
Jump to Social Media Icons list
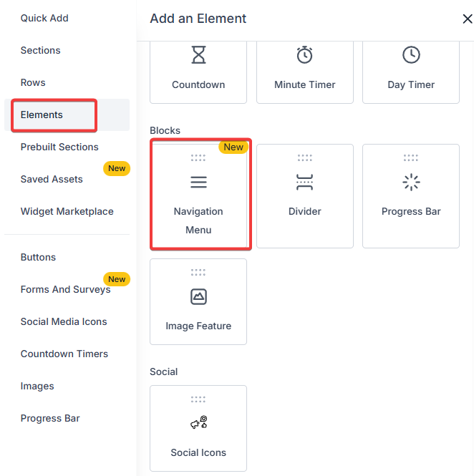[x=64, y=321]
